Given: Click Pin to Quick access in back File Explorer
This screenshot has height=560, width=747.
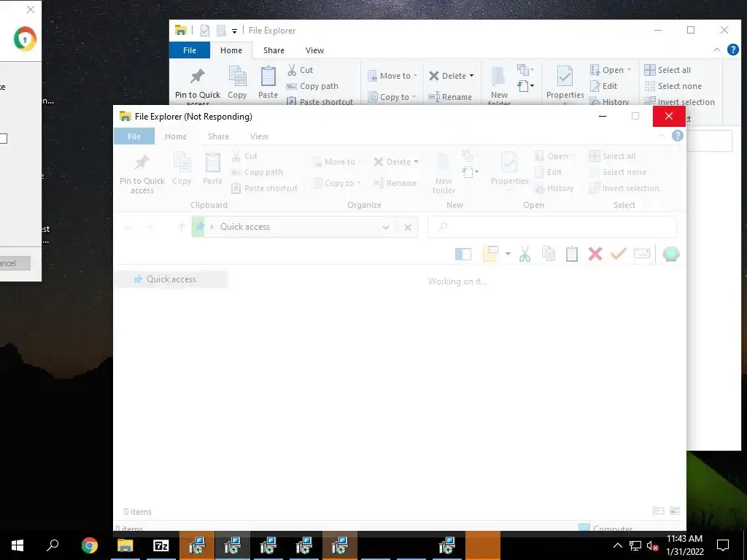Looking at the screenshot, I should 197,86.
